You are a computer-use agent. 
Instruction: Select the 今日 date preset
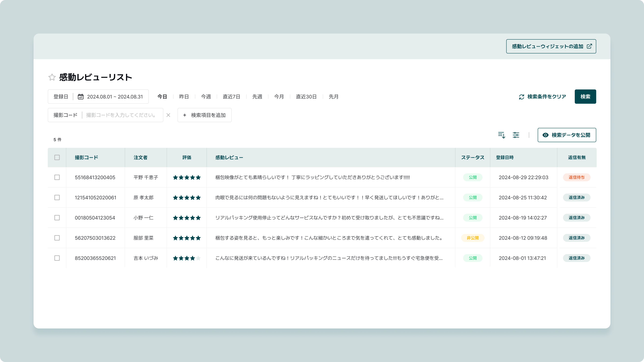pyautogui.click(x=162, y=97)
